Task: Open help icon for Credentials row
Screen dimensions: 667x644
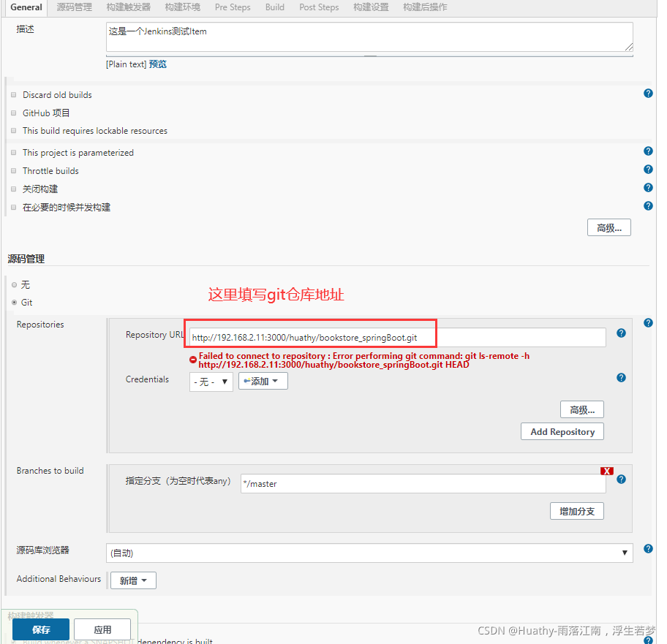Action: coord(621,377)
